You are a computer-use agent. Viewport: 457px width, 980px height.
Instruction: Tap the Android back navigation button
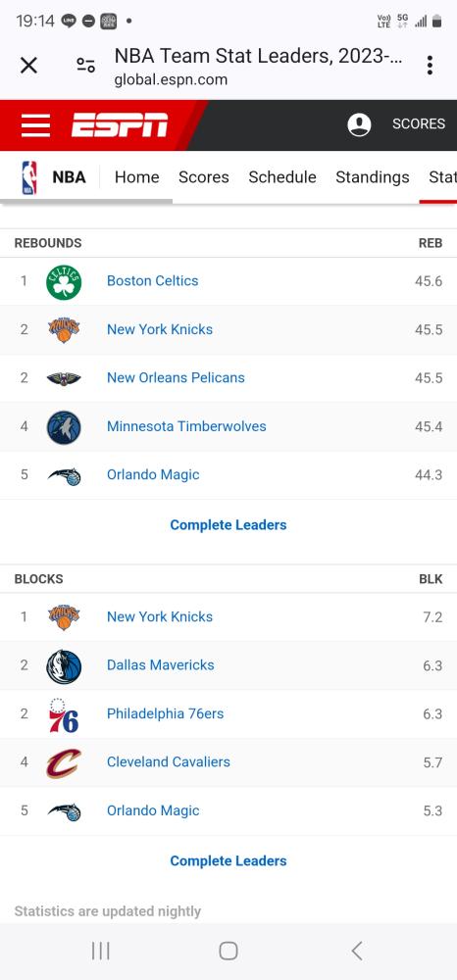[357, 952]
